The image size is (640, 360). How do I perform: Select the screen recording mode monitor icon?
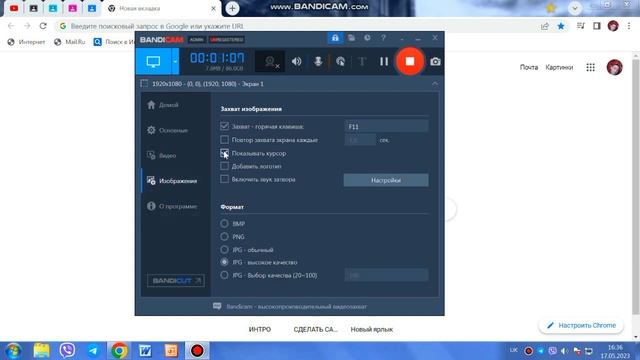coord(153,61)
